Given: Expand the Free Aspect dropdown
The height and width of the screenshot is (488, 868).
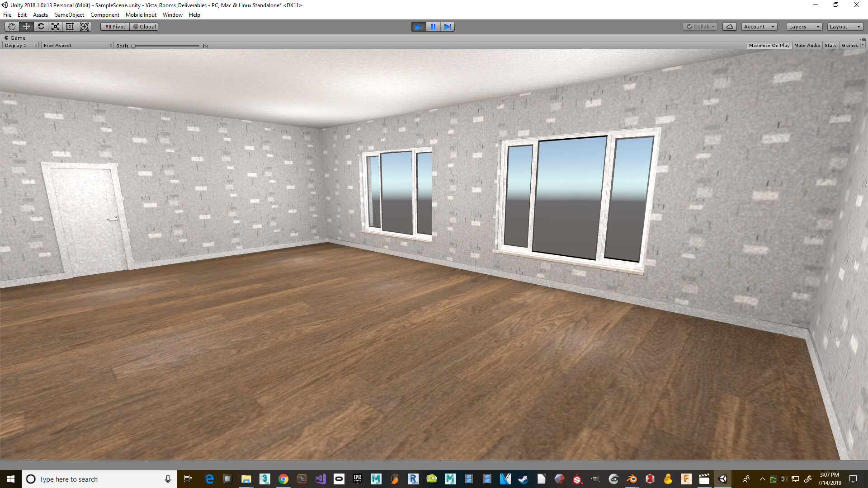Looking at the screenshot, I should (x=77, y=46).
